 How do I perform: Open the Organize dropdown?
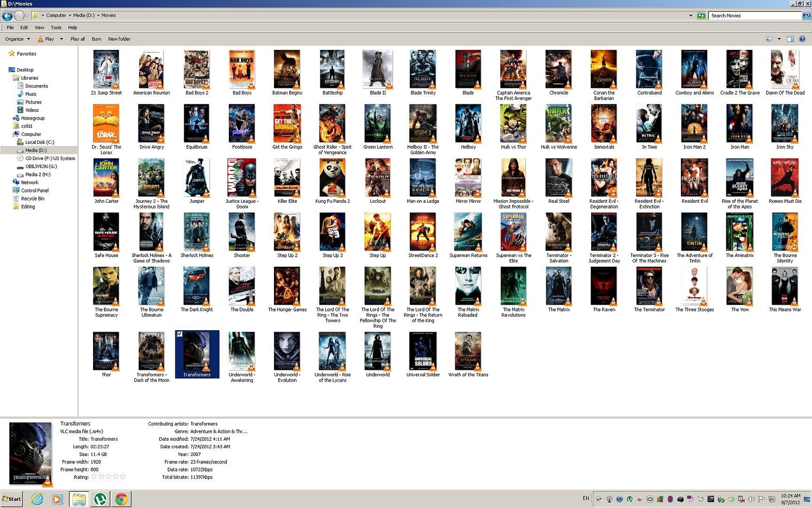pyautogui.click(x=17, y=39)
